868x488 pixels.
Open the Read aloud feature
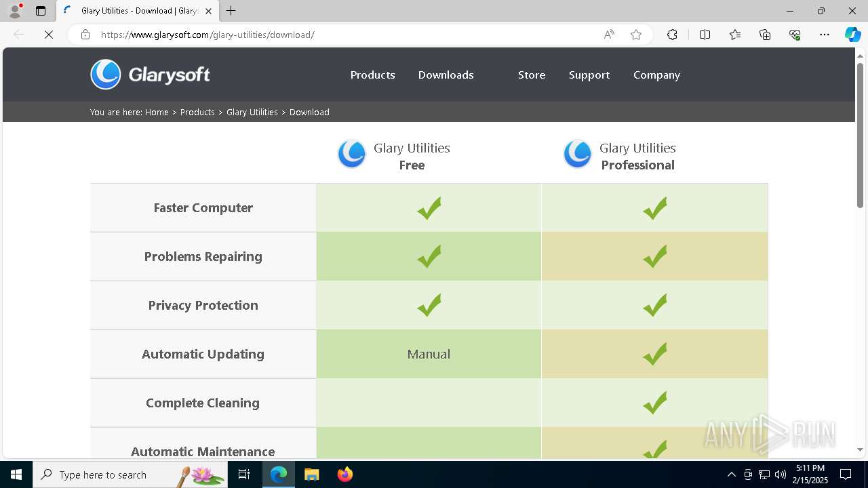tap(609, 35)
